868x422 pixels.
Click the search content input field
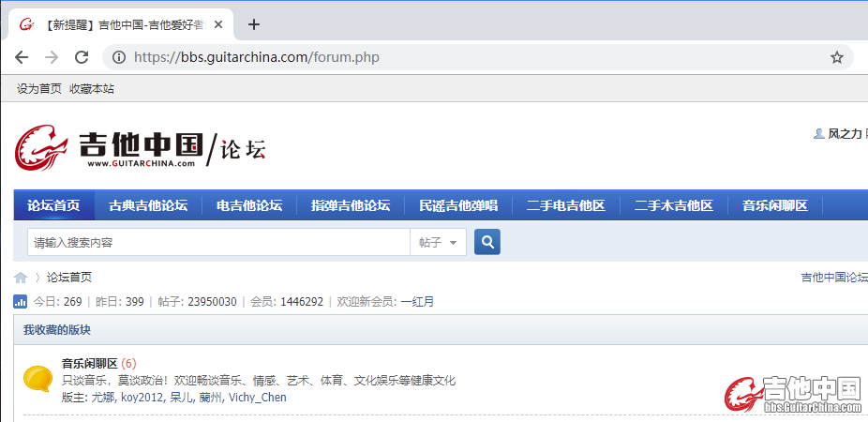pos(218,242)
